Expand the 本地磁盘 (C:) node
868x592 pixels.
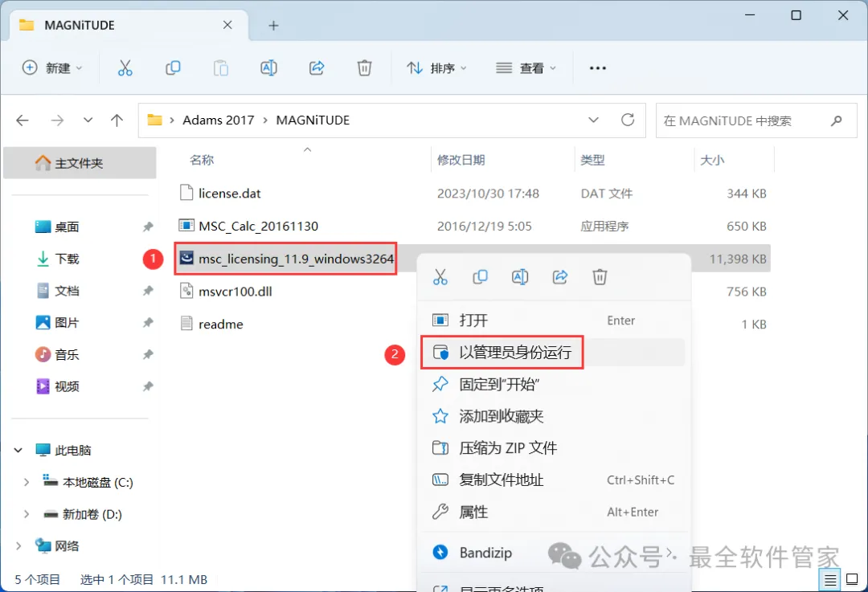click(x=27, y=483)
